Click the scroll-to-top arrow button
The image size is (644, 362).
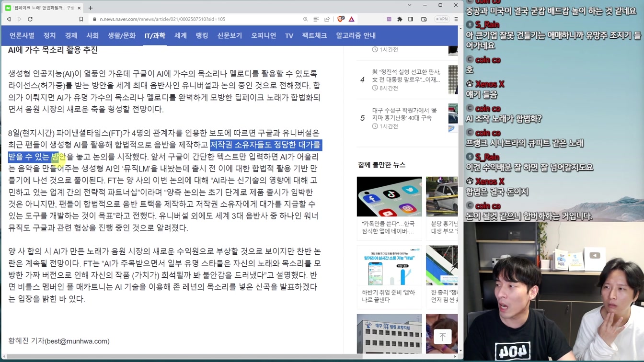442,337
